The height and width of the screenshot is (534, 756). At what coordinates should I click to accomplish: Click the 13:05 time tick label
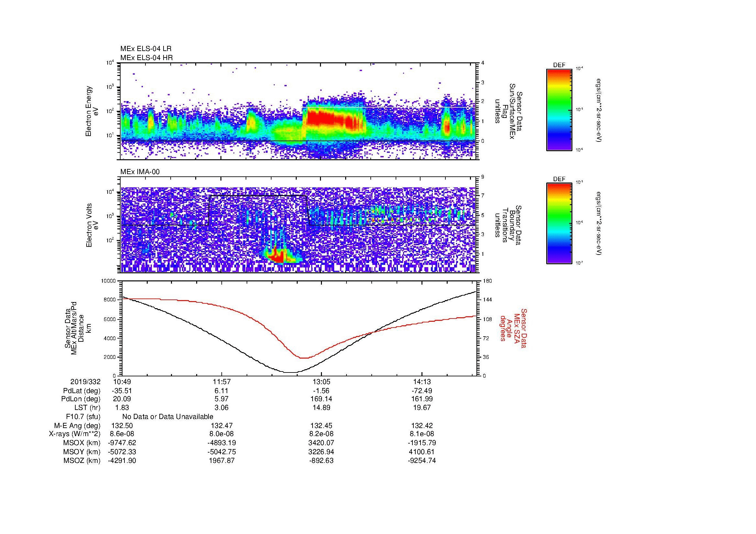tap(321, 382)
